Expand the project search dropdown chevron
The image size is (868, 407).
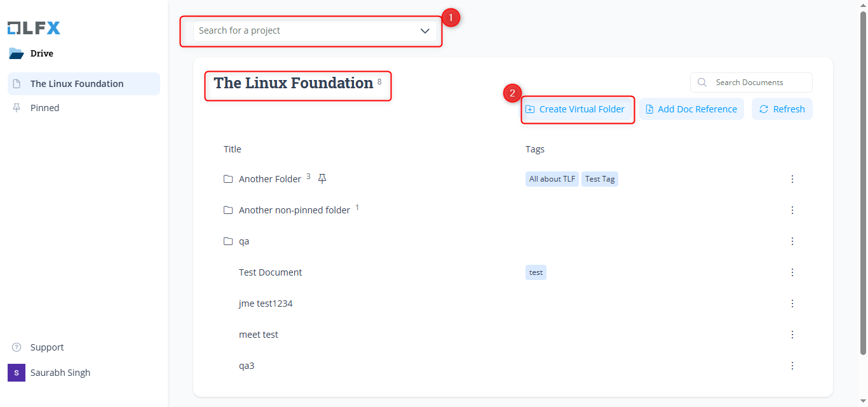pos(425,31)
